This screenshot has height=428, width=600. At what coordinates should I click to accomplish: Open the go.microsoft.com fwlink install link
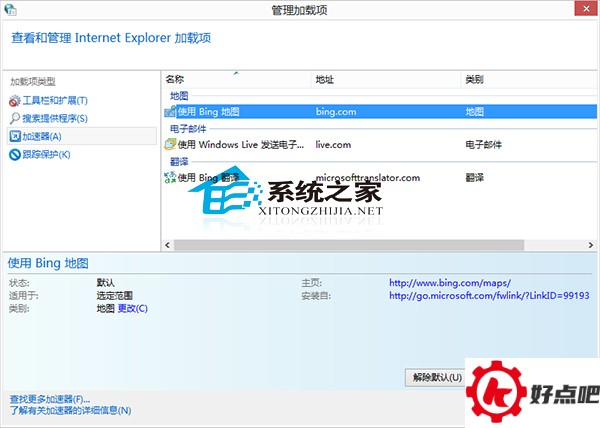click(x=489, y=295)
